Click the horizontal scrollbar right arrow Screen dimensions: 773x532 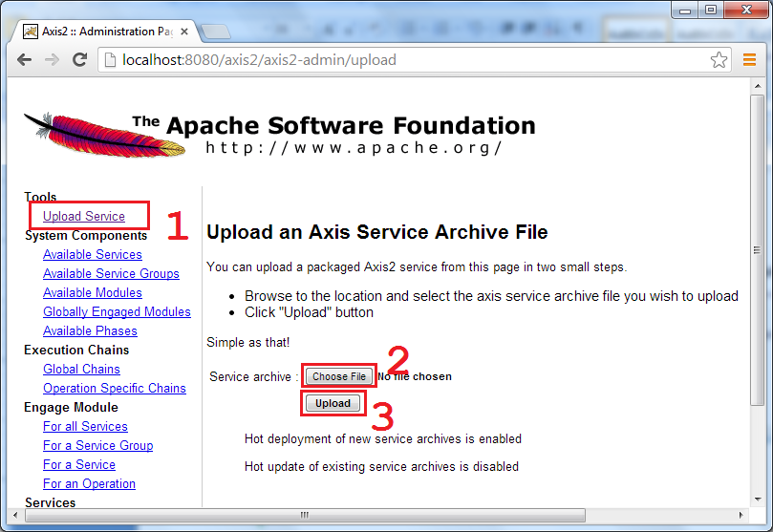click(741, 515)
